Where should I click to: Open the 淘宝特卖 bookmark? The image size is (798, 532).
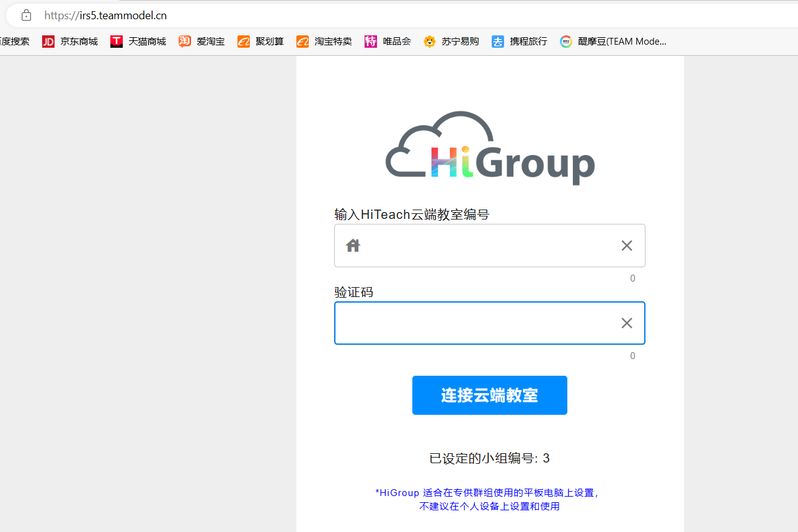click(324, 42)
